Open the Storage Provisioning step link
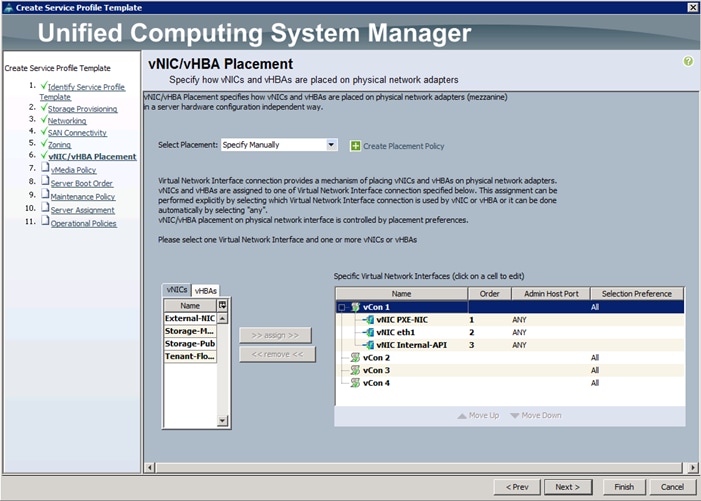701x501 pixels. pos(82,109)
